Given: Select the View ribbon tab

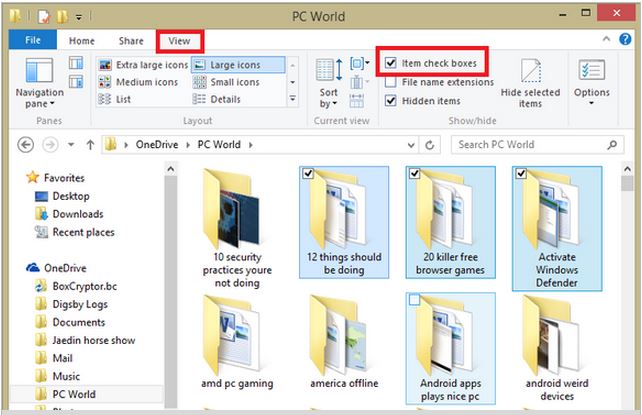Looking at the screenshot, I should pyautogui.click(x=179, y=41).
